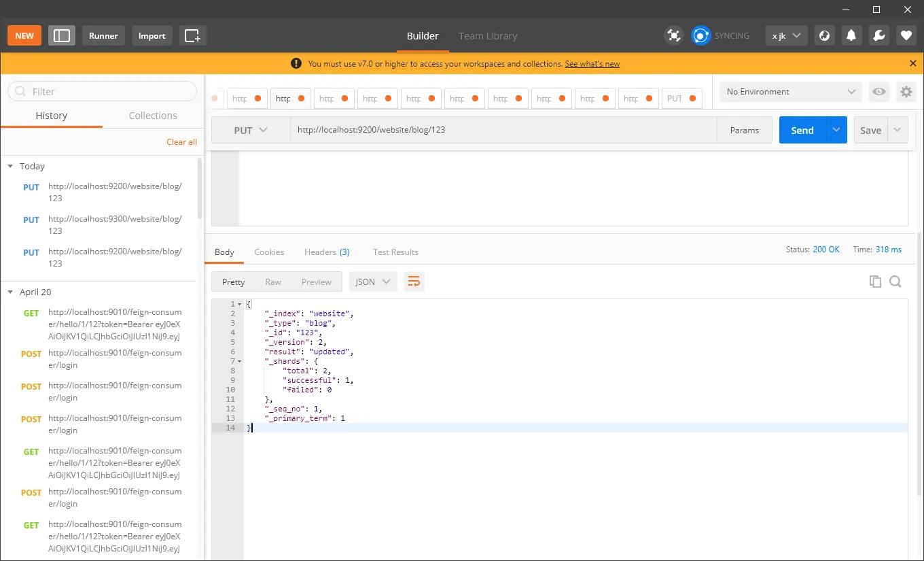Click the heart icon in header

click(x=906, y=35)
